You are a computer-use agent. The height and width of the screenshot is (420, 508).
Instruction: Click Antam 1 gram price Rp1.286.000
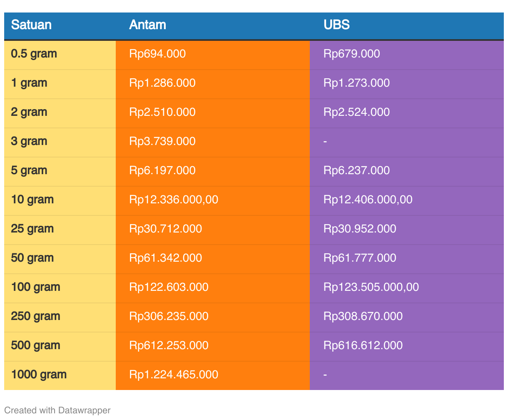coord(162,83)
